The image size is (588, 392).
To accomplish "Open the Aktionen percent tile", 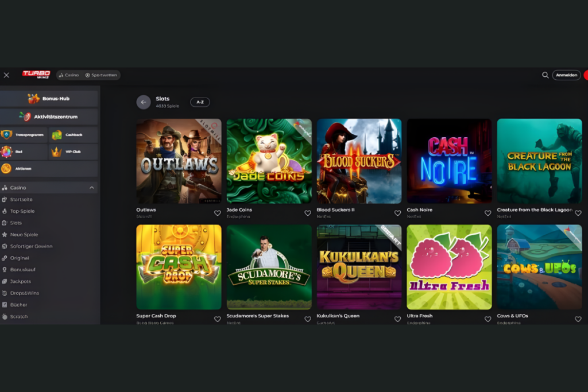I will (49, 169).
